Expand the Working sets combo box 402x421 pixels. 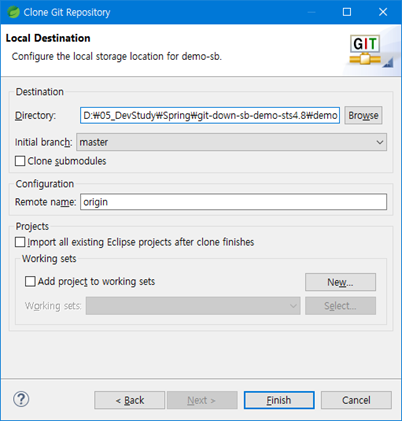(193, 306)
